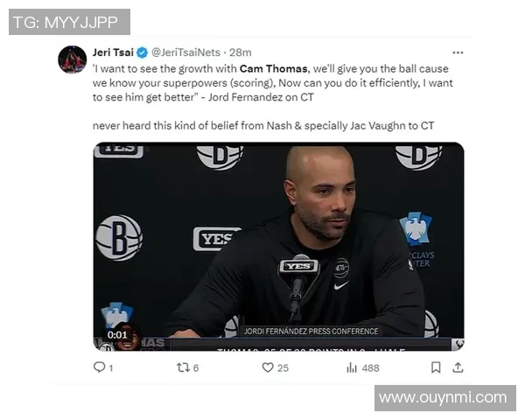
Task: Like the tweet with the heart icon
Action: (x=268, y=367)
